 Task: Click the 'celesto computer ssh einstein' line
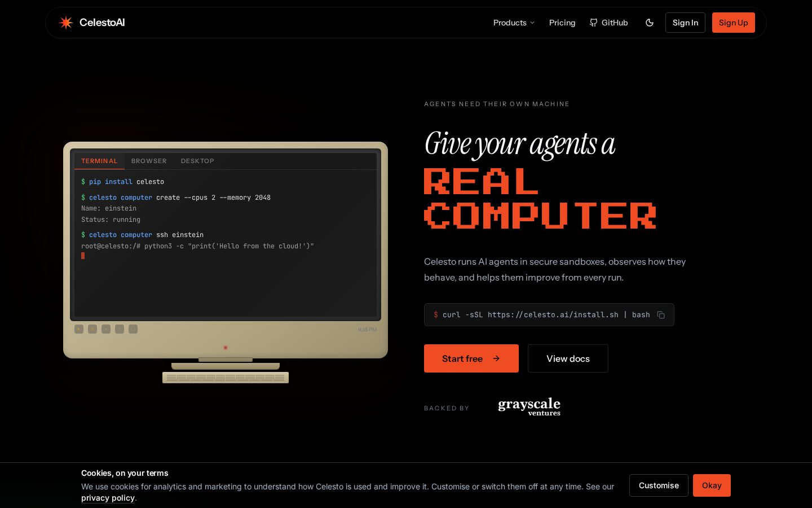pyautogui.click(x=143, y=235)
